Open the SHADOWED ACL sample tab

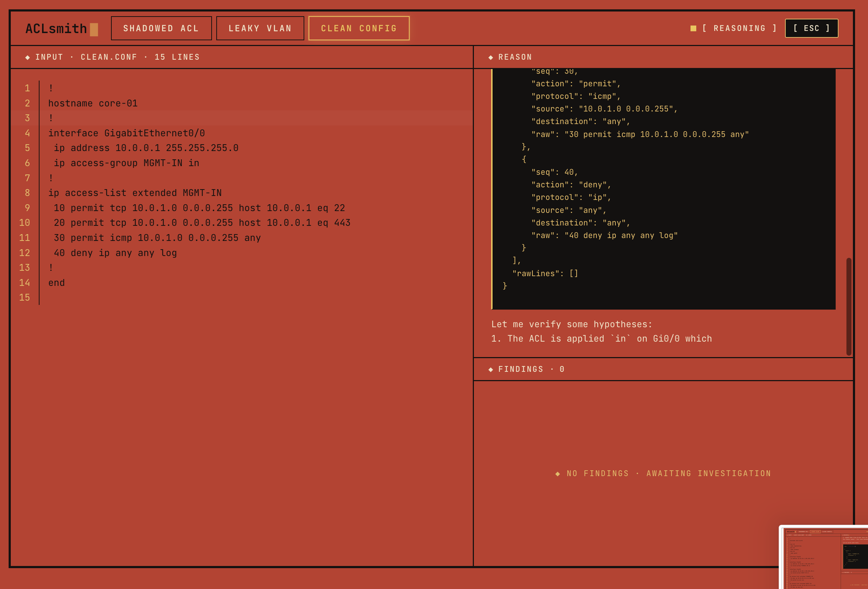[161, 28]
